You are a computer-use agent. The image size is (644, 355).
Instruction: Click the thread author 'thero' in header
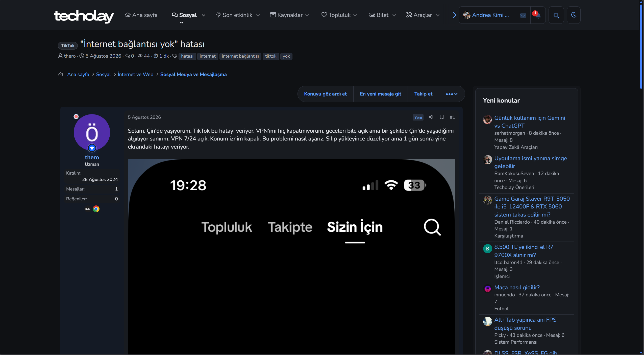click(70, 56)
